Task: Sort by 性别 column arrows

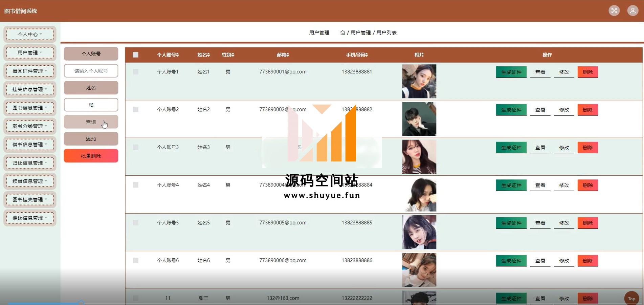Action: coord(233,55)
